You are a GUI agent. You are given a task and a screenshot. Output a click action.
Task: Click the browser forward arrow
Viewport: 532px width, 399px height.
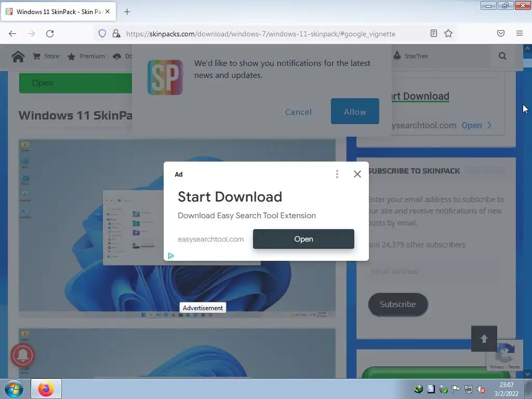(x=31, y=34)
